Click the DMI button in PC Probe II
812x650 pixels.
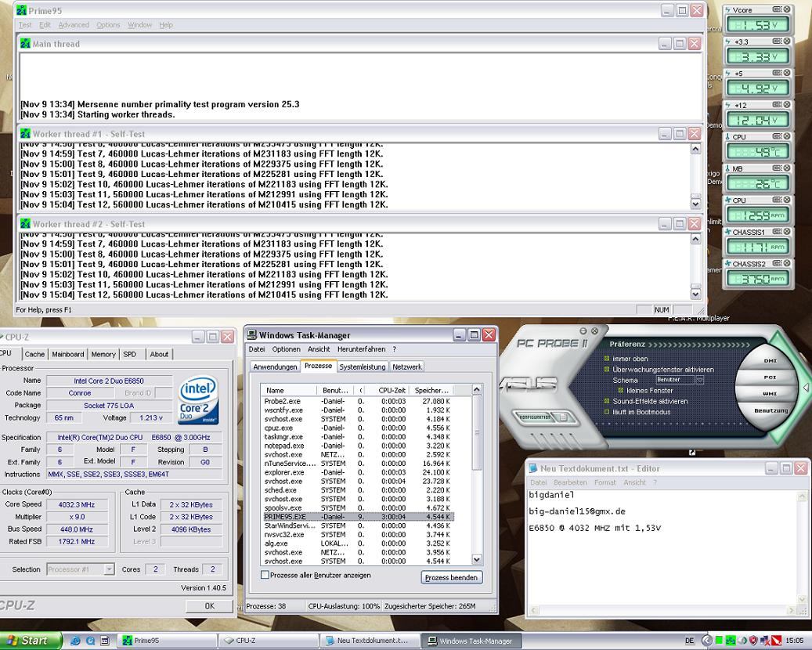pos(770,361)
